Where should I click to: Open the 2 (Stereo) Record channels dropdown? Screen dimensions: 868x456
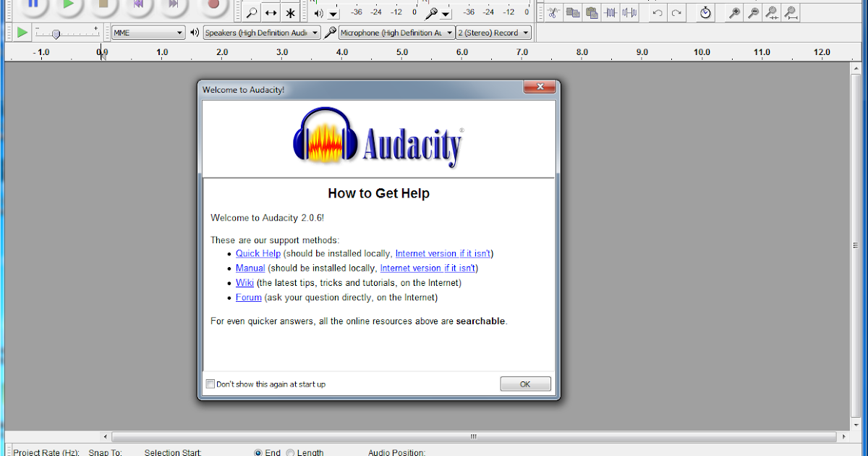[x=494, y=33]
